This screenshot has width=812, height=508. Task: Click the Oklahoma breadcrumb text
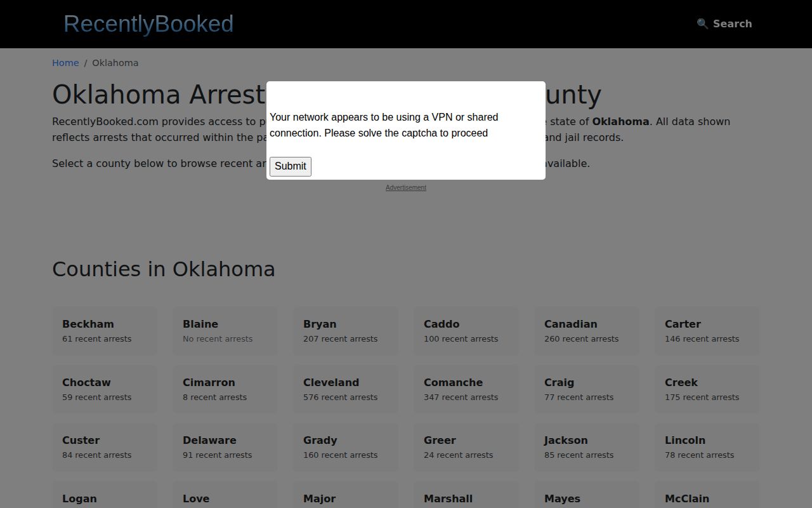[x=115, y=63]
